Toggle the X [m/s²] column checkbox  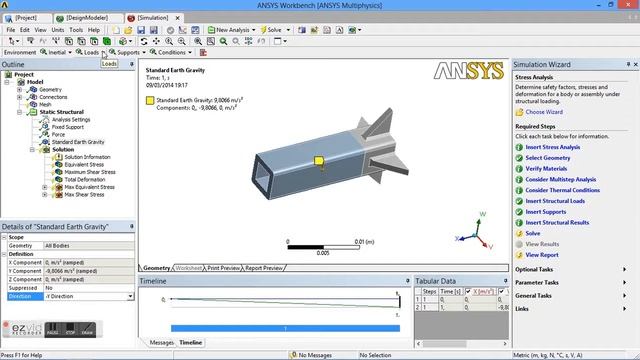point(468,291)
